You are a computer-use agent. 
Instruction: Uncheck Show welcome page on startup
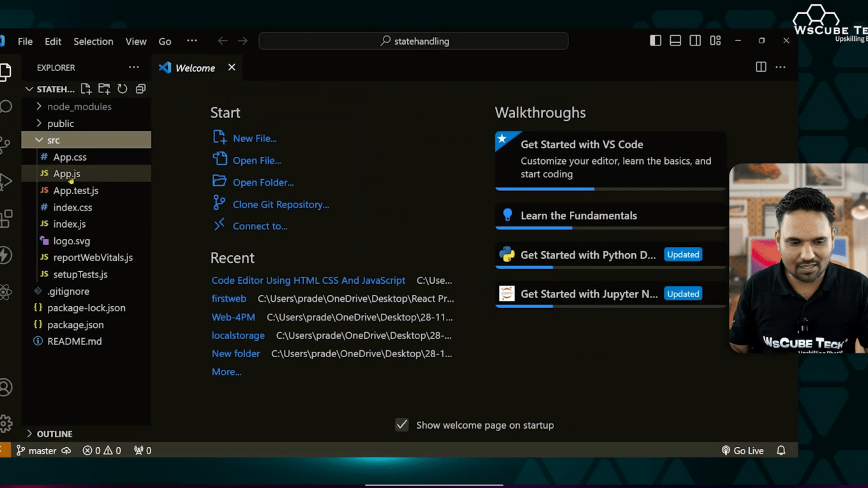[x=401, y=425]
